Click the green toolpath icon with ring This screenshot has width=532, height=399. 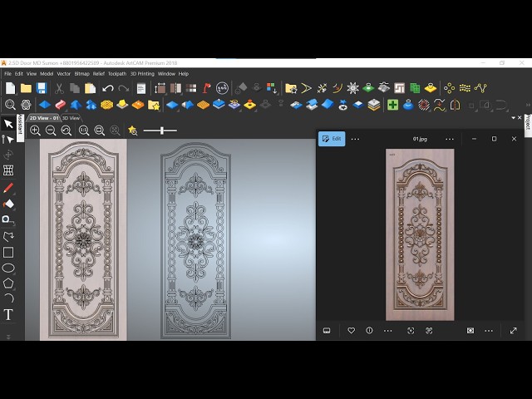368,88
